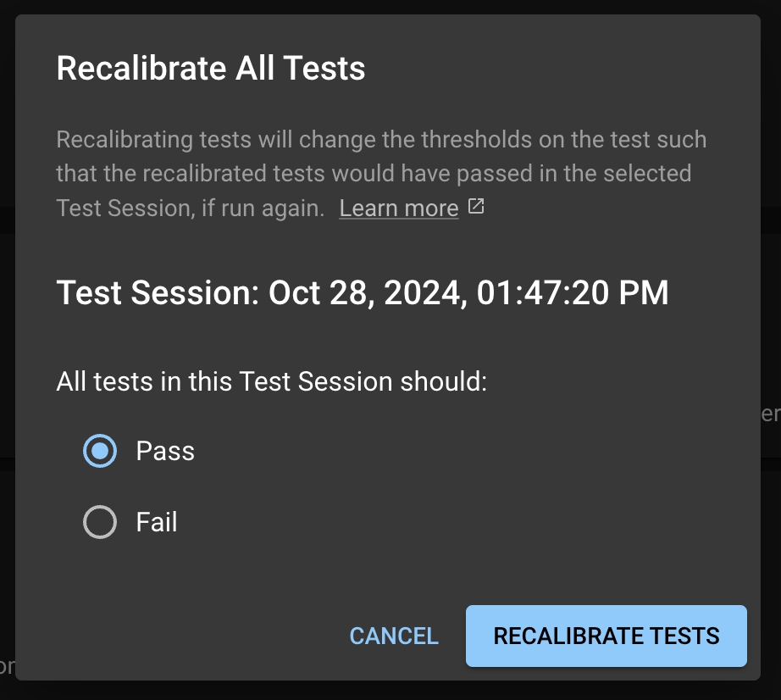Click the time 01:47:20 PM in heading
The height and width of the screenshot is (700, 781).
click(x=572, y=293)
